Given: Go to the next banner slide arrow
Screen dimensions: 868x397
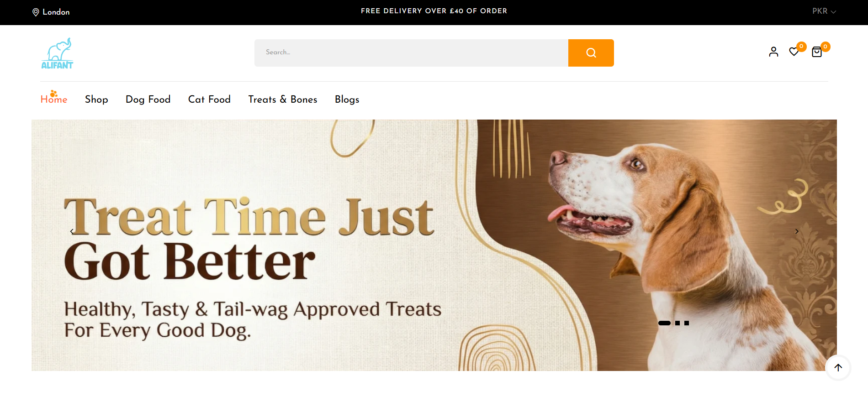Looking at the screenshot, I should click(797, 231).
